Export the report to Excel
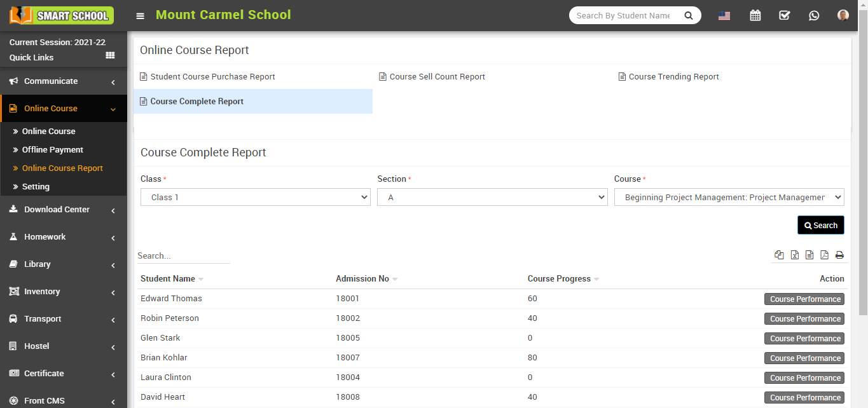This screenshot has width=868, height=408. click(794, 254)
